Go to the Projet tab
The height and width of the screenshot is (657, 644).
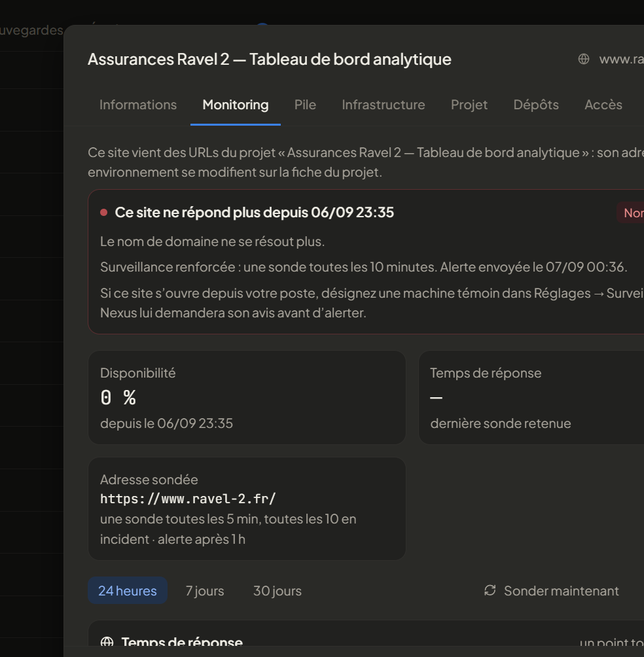[469, 105]
